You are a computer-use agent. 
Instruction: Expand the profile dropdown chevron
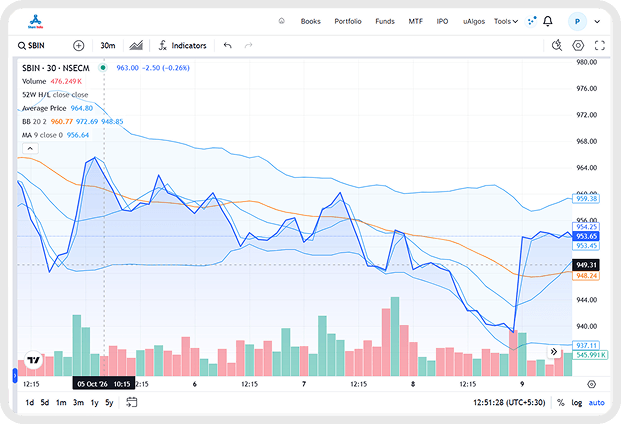click(597, 22)
